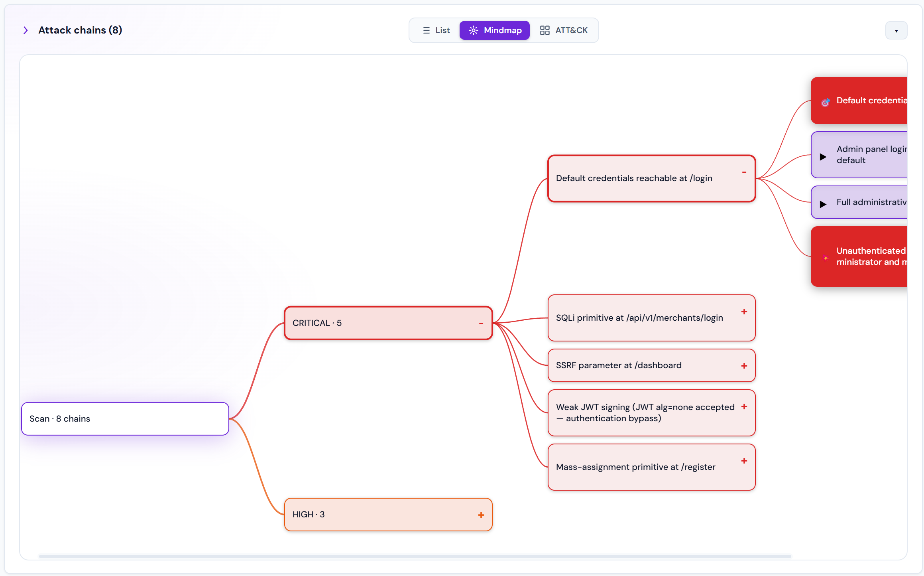Image resolution: width=924 pixels, height=576 pixels.
Task: Open the ATT&CK view tab
Action: (564, 30)
